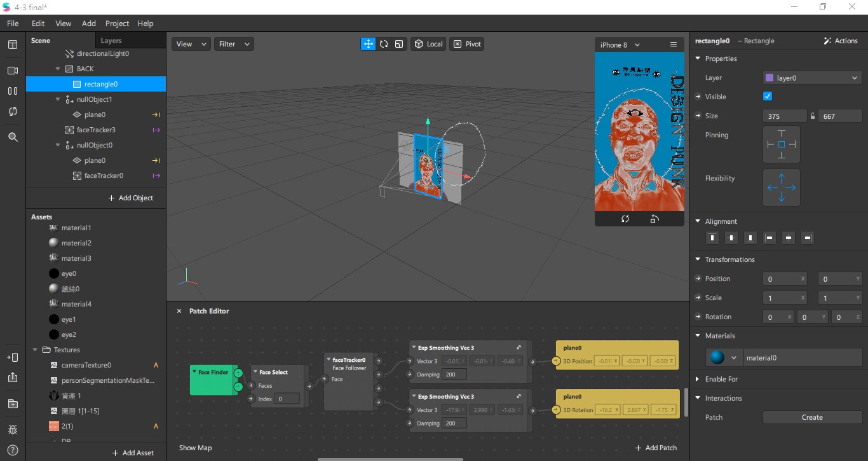Click the Actions button
This screenshot has height=461, width=868.
pyautogui.click(x=841, y=41)
